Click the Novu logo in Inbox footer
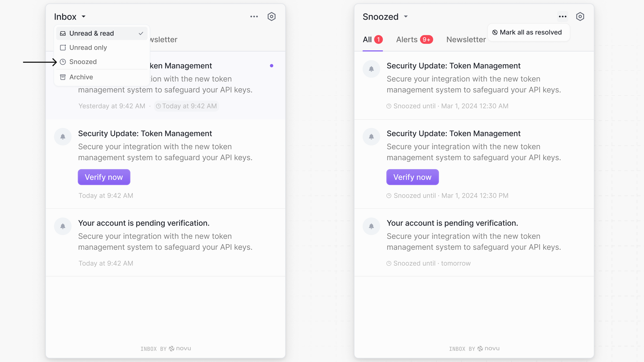 tap(180, 349)
